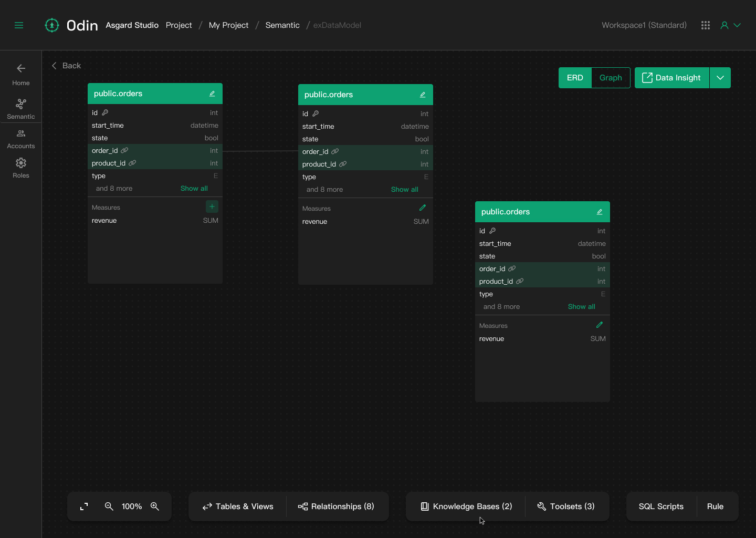This screenshot has width=756, height=538.
Task: Switch to Graph view
Action: [x=611, y=78]
